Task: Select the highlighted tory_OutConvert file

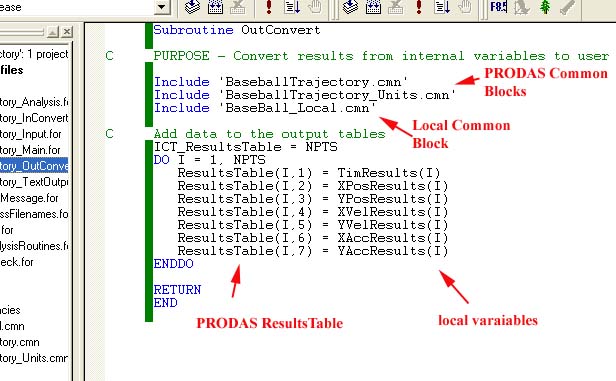Action: click(34, 166)
